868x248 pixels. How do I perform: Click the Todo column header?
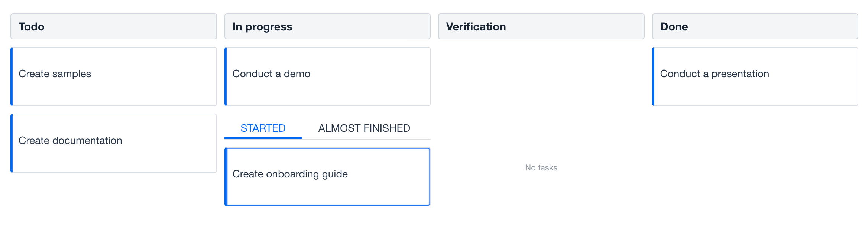coord(114,26)
